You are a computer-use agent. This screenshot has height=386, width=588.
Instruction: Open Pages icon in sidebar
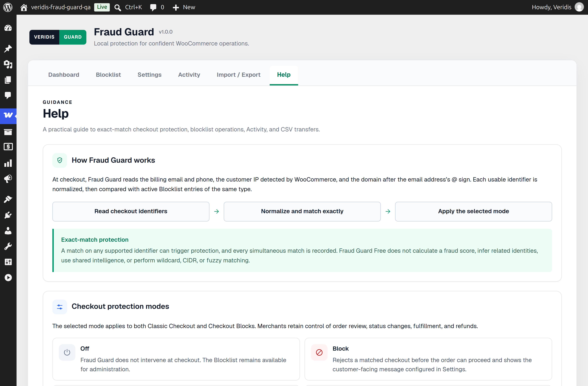[8, 80]
